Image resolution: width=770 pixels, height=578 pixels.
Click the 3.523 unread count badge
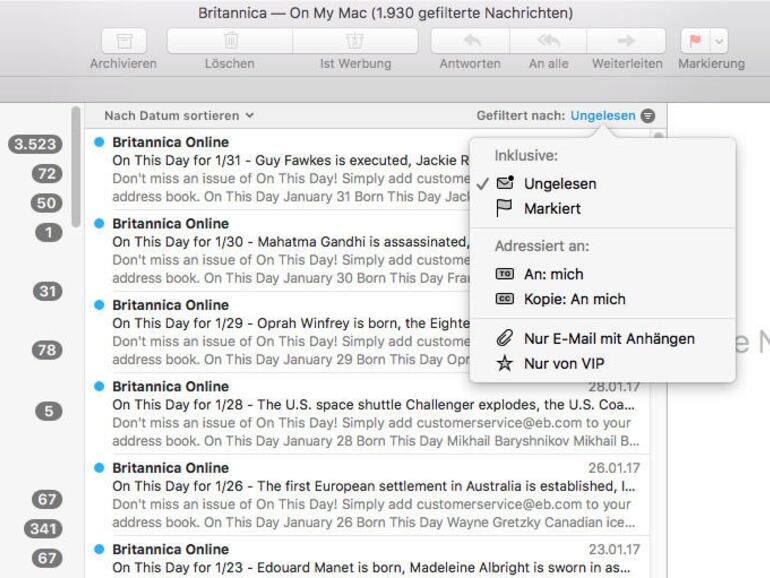click(35, 144)
